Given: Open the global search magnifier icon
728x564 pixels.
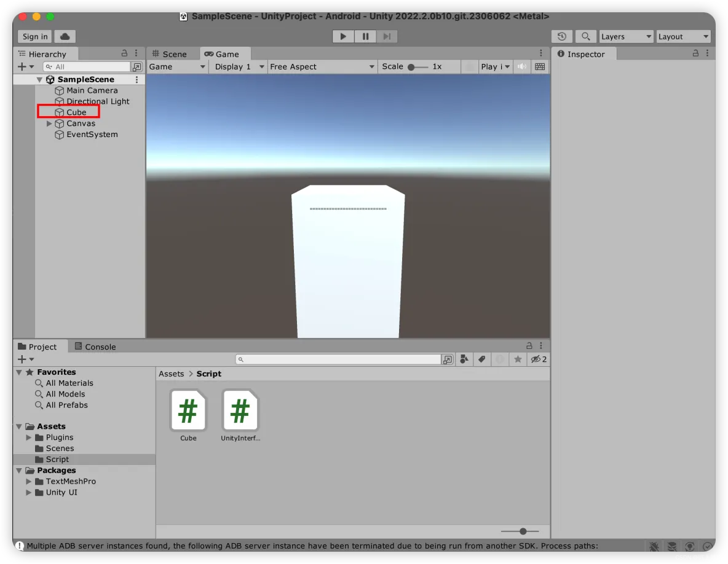Looking at the screenshot, I should [585, 36].
